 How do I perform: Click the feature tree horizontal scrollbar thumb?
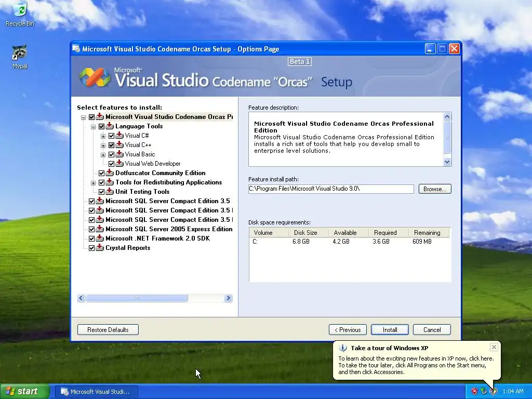click(x=137, y=298)
